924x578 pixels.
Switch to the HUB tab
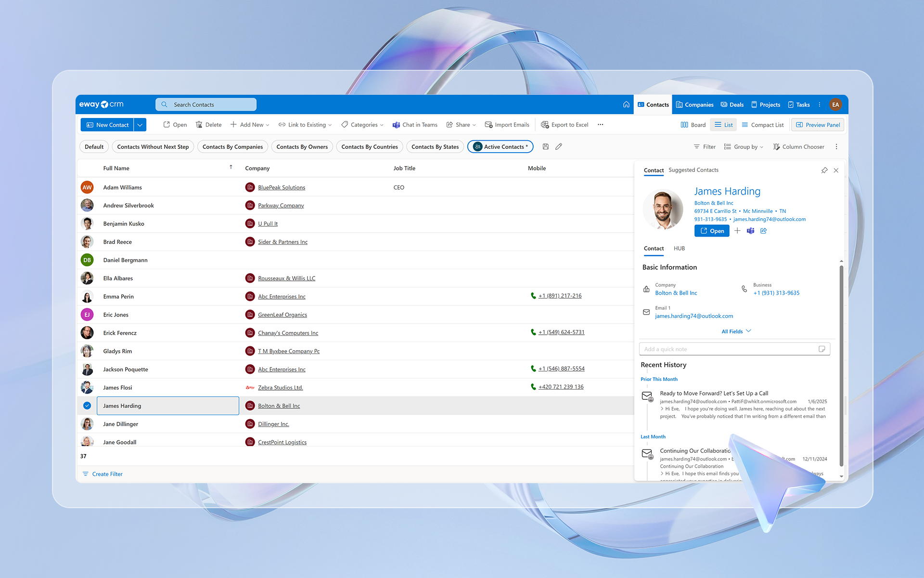click(x=679, y=249)
